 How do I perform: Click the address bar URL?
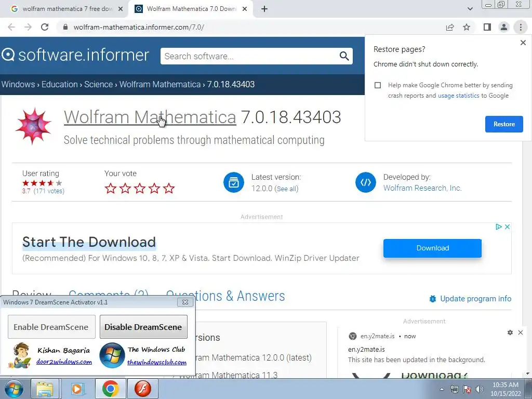tap(139, 27)
